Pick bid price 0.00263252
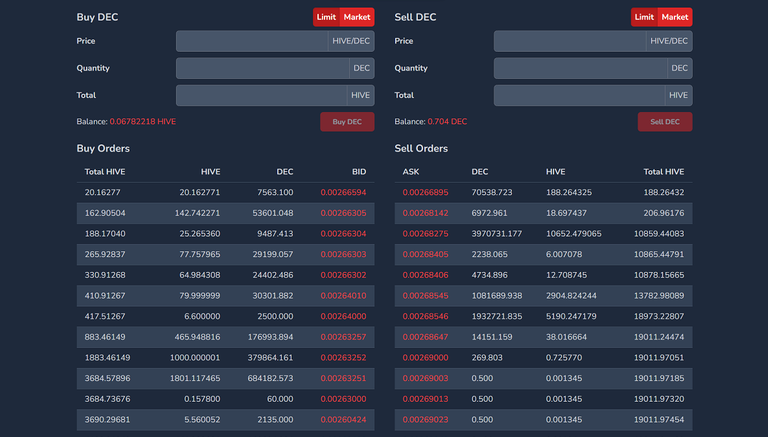The width and height of the screenshot is (768, 437). 343,358
